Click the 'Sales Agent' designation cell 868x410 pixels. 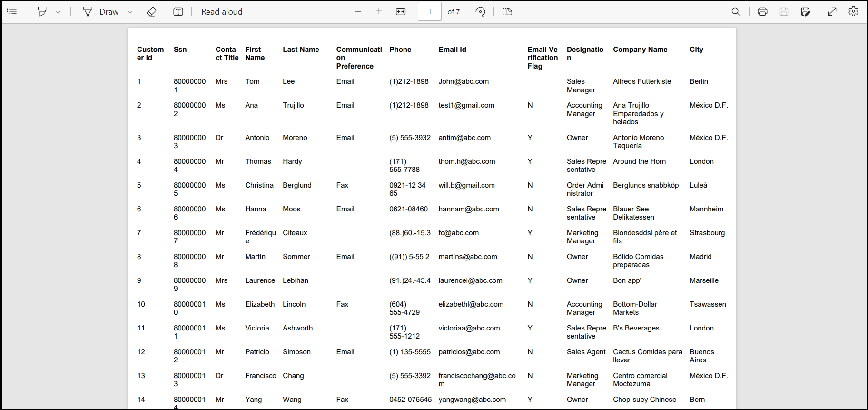[x=586, y=352]
